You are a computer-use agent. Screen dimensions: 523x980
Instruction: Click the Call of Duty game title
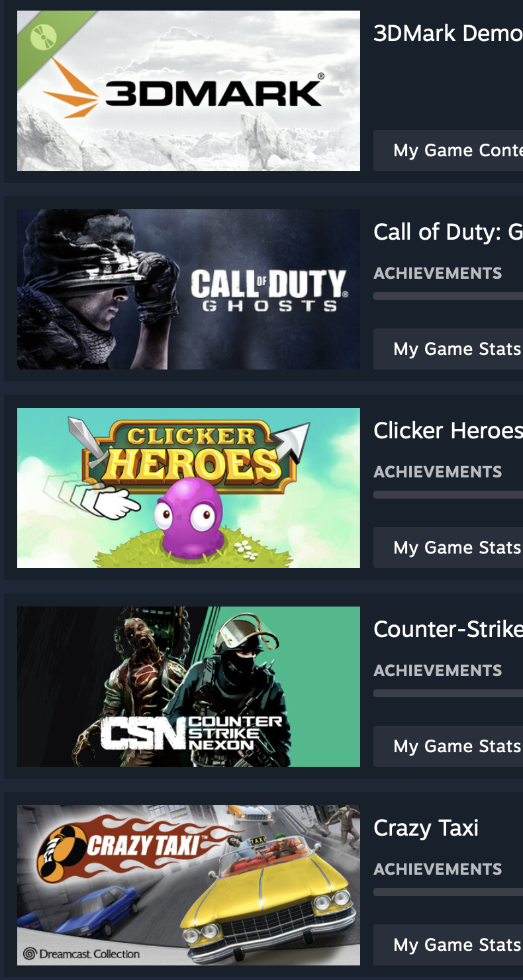pos(448,232)
